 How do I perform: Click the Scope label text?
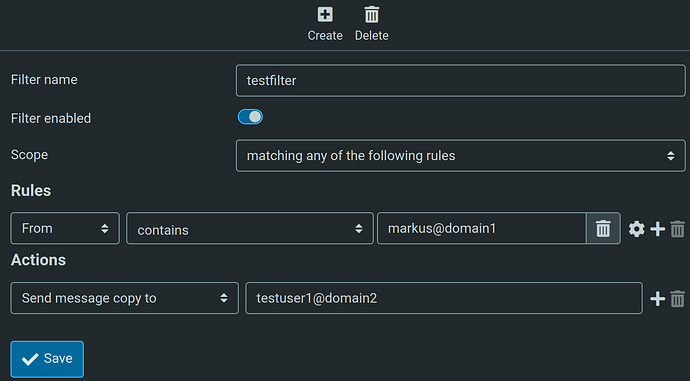[29, 155]
